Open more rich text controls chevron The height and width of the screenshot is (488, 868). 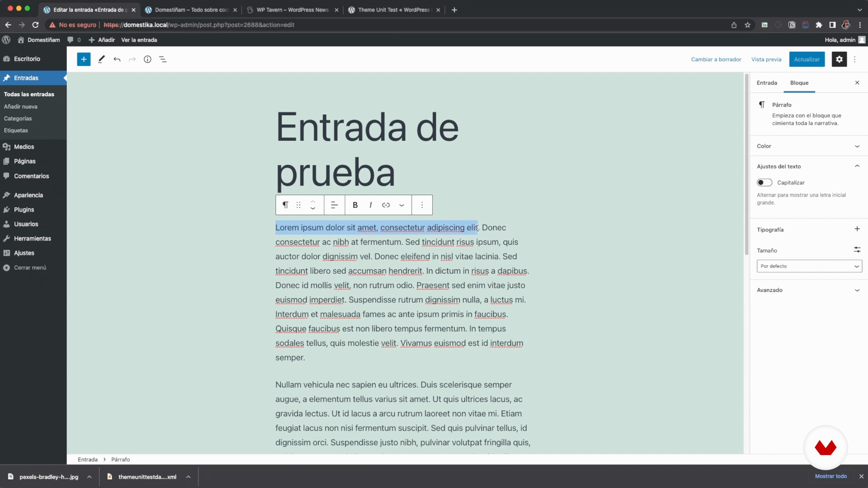pos(401,205)
